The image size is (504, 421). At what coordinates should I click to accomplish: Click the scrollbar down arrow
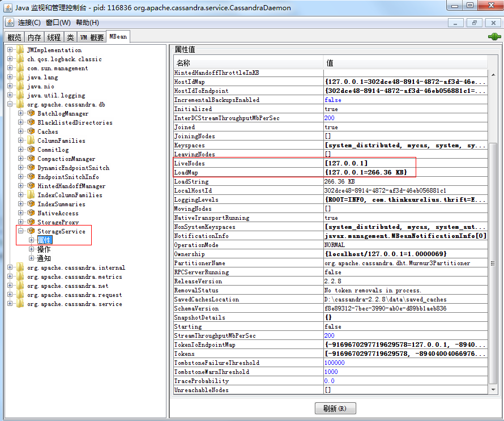pyautogui.click(x=493, y=389)
